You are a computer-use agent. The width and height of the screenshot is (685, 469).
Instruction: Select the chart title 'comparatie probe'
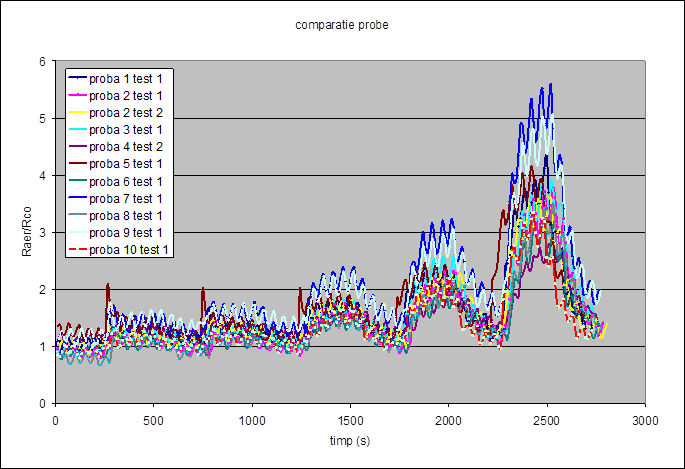coord(342,25)
